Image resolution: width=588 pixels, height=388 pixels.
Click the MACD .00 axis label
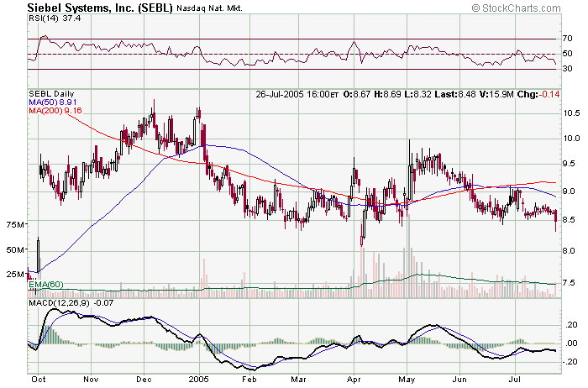pos(571,343)
